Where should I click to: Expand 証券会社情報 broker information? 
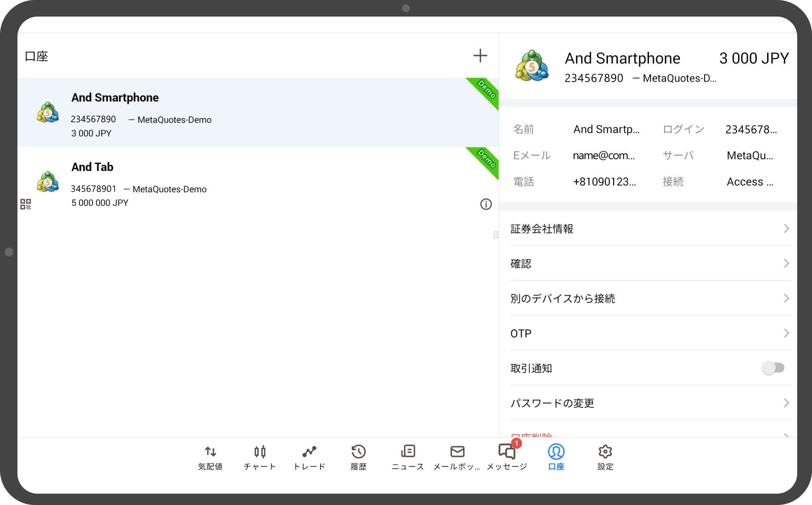(x=650, y=229)
